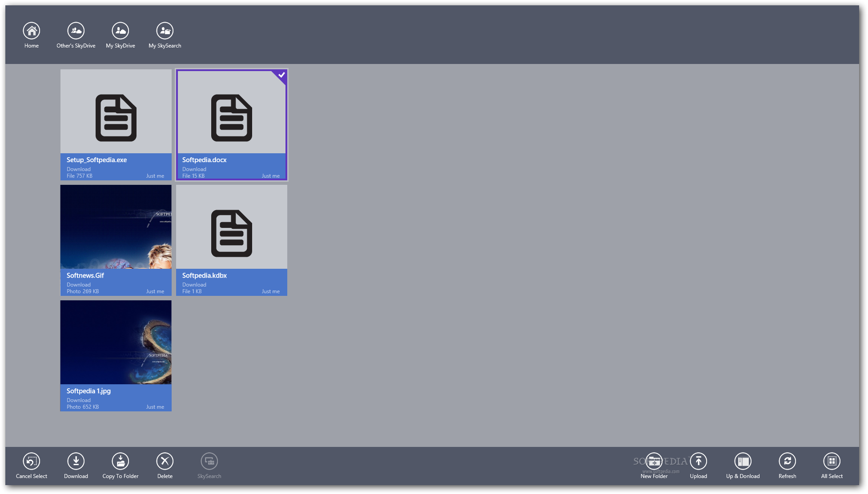The width and height of the screenshot is (868, 494).
Task: Click 'Just me' on Softpedia.kdbx tile
Action: pos(271,291)
